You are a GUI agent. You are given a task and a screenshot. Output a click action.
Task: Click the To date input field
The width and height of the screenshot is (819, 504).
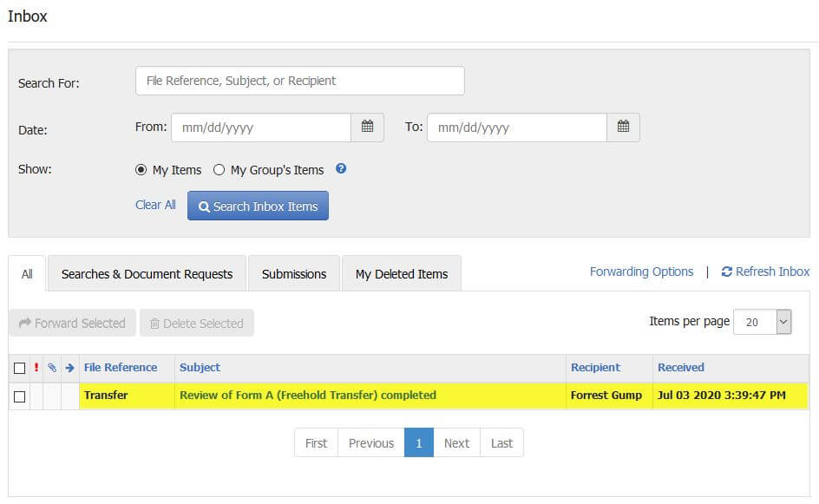(517, 128)
